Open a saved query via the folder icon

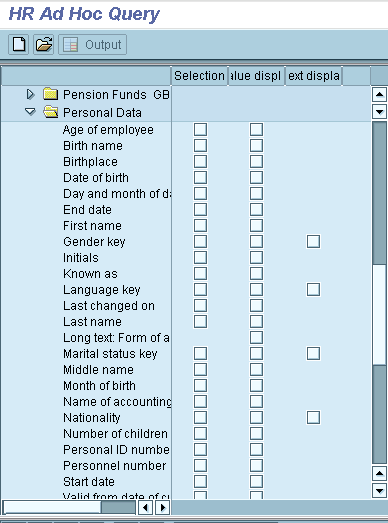[x=44, y=44]
